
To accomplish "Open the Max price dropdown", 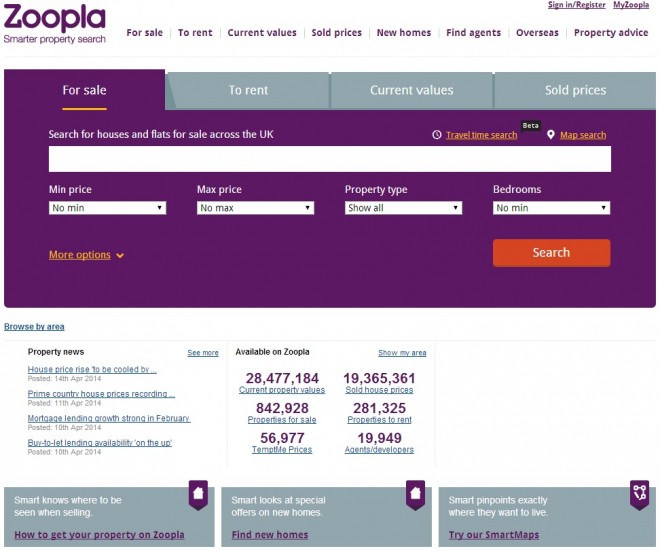I will tap(255, 208).
